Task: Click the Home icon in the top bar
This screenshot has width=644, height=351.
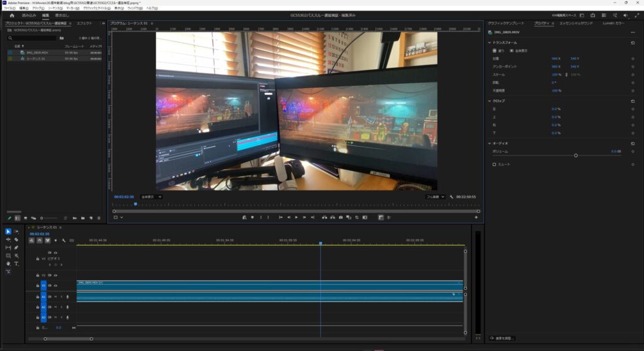Action: tap(11, 15)
